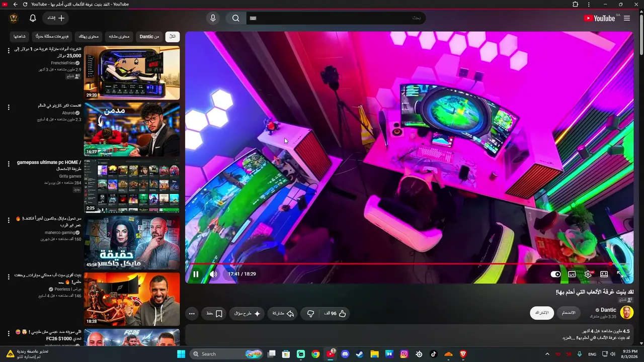Viewport: 644px width, 362px height.
Task: Open the browser three-dot menu in title bar
Action: [589, 5]
